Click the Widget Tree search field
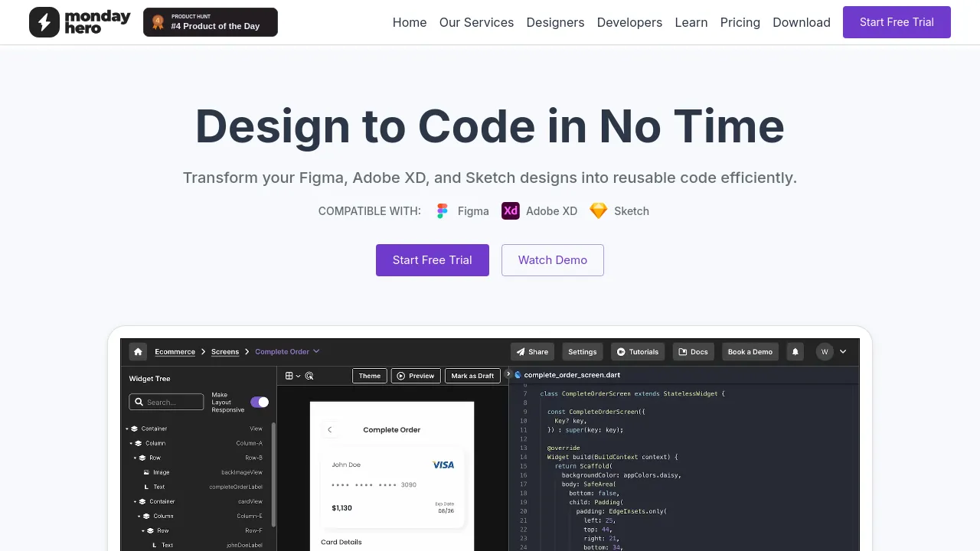This screenshot has width=980, height=551. (x=166, y=402)
